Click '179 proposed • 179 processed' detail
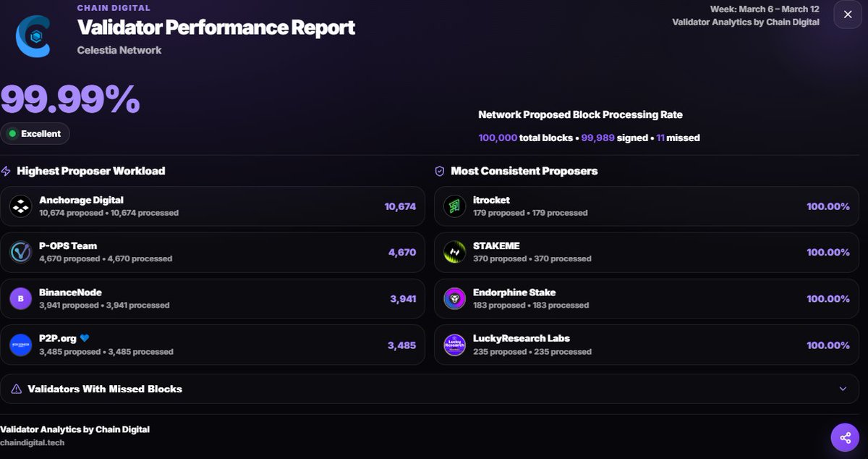The width and height of the screenshot is (868, 459). coord(530,213)
